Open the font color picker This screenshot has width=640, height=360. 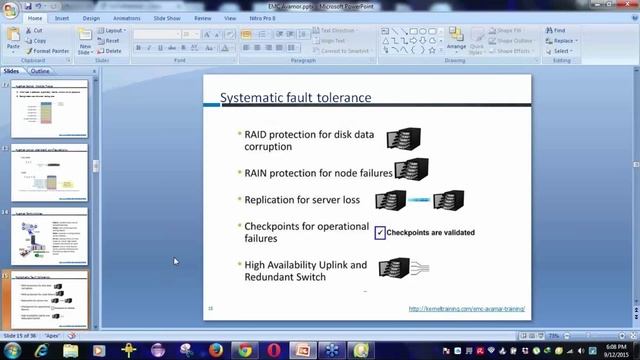pyautogui.click(x=225, y=48)
